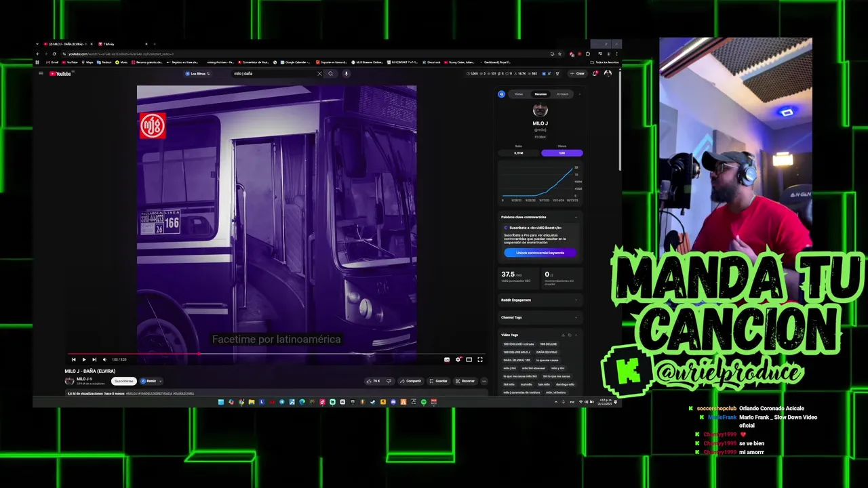
Task: Save the video with Guardar
Action: click(438, 381)
